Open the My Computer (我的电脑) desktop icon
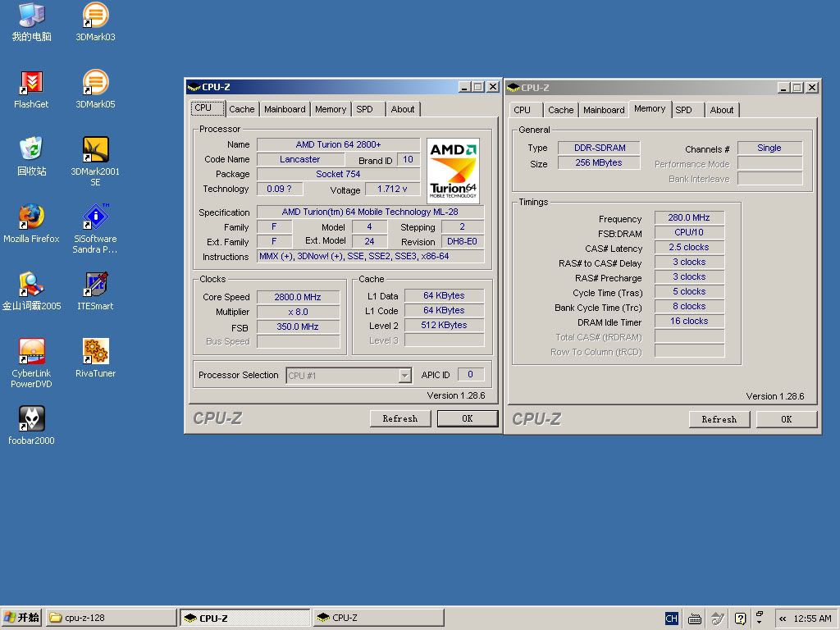The width and height of the screenshot is (840, 630). 32,22
